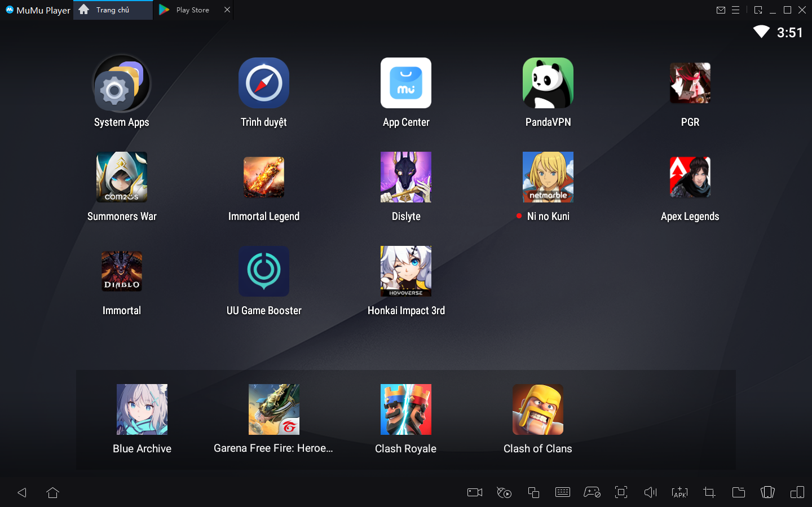
Task: Open the mail envelope icon in title bar
Action: (721, 10)
